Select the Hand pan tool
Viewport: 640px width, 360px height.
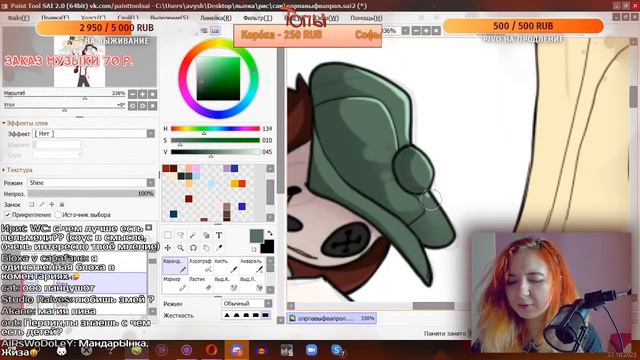[206, 248]
